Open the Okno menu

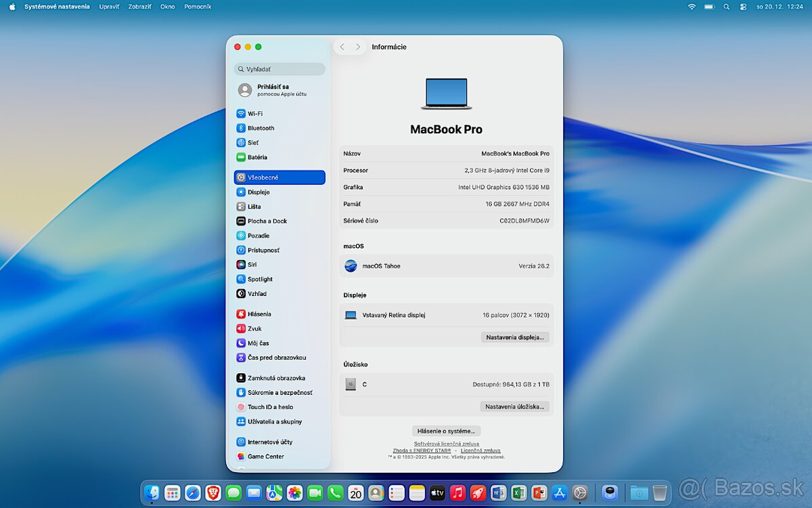(x=167, y=6)
